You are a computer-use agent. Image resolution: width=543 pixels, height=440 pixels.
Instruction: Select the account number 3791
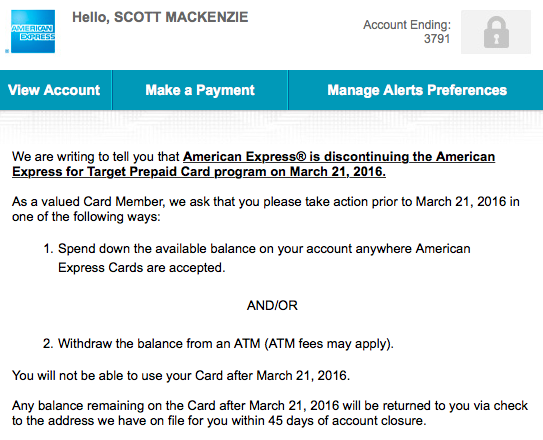[x=437, y=39]
